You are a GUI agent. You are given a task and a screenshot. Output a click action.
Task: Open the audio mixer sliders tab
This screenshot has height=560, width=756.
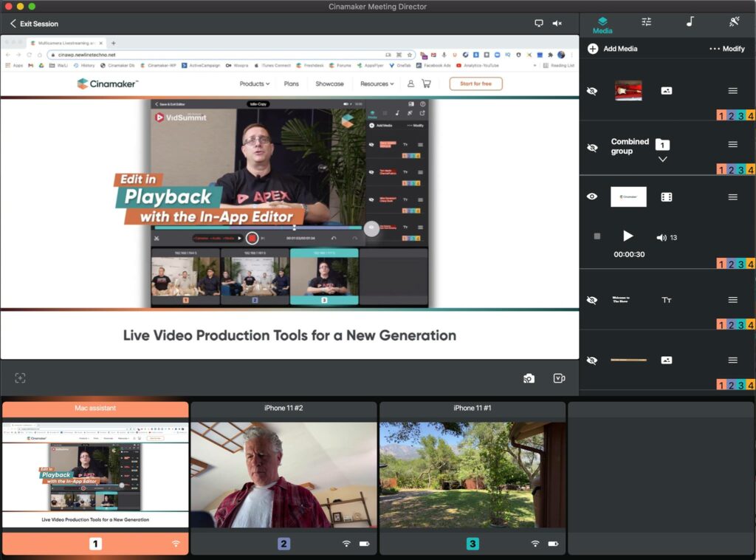pos(647,21)
